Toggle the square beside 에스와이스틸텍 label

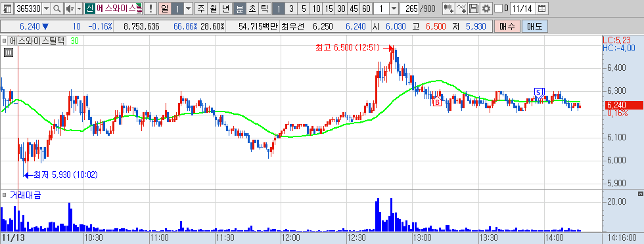tap(4, 41)
